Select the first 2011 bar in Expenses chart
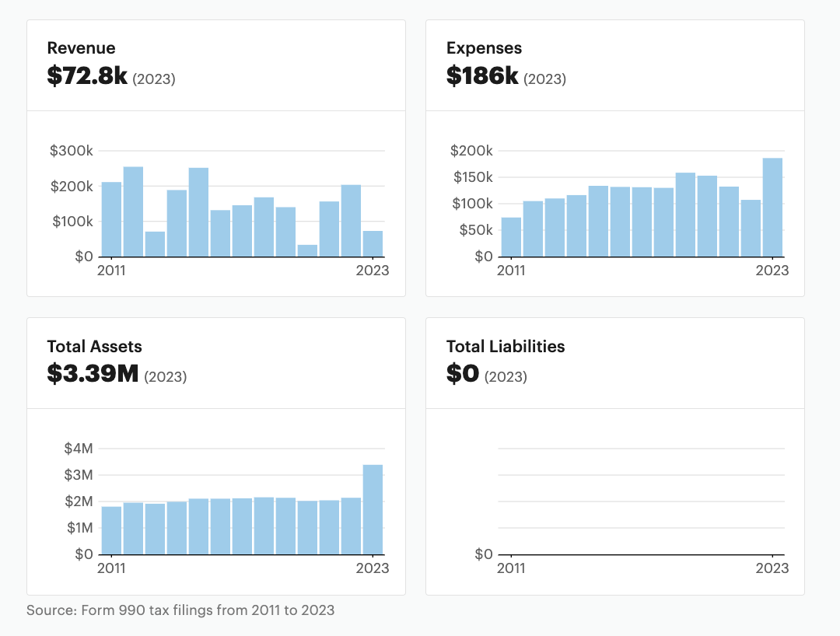The image size is (840, 636). pyautogui.click(x=511, y=236)
